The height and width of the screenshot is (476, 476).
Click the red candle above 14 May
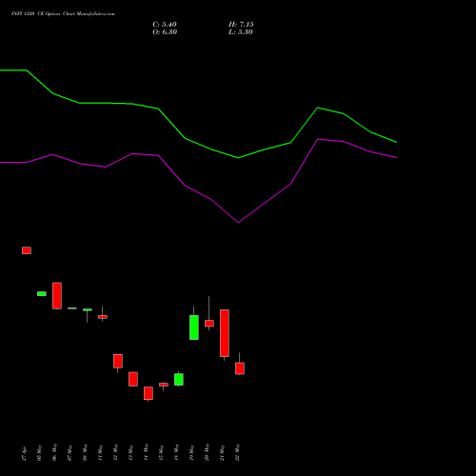(x=149, y=393)
